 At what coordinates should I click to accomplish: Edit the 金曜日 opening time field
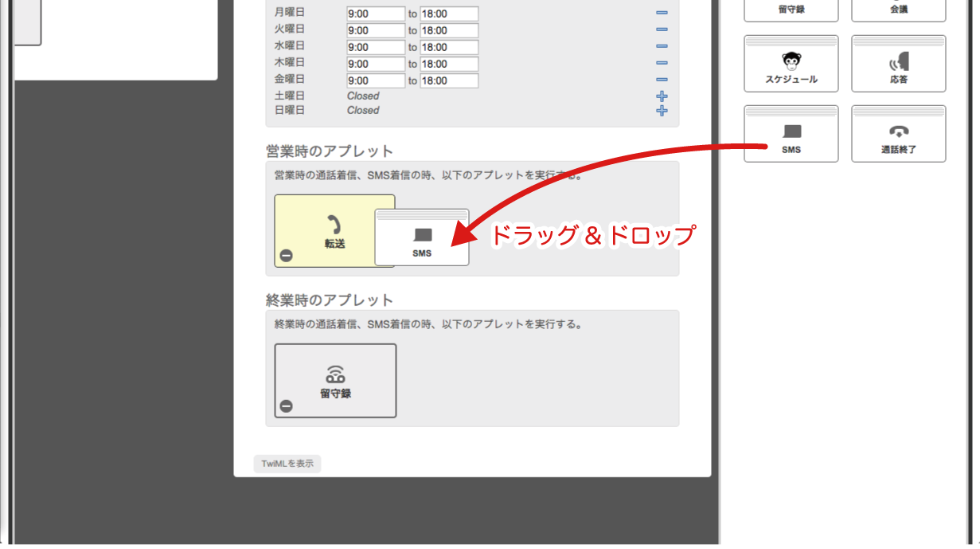click(376, 80)
